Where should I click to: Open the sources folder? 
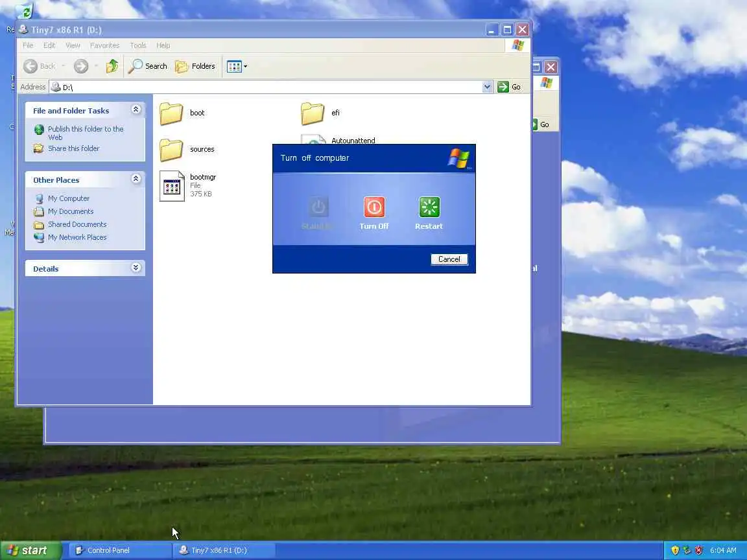(171, 150)
